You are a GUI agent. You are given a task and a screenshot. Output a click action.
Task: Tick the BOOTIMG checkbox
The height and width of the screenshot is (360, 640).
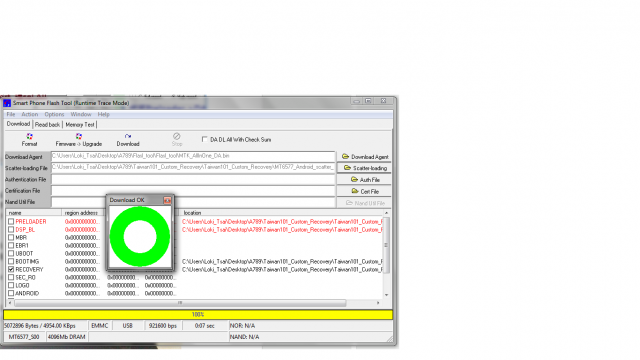coord(11,261)
